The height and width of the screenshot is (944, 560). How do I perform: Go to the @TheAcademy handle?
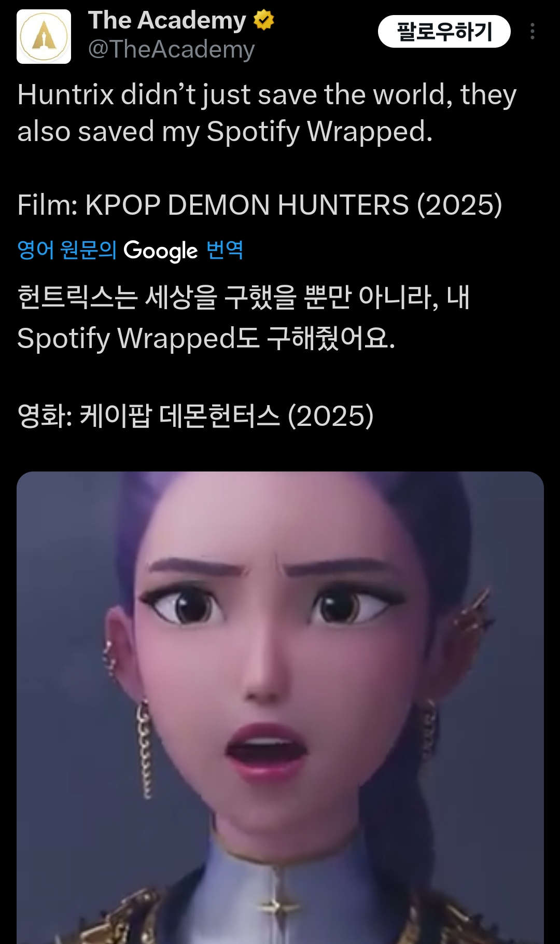tap(172, 49)
